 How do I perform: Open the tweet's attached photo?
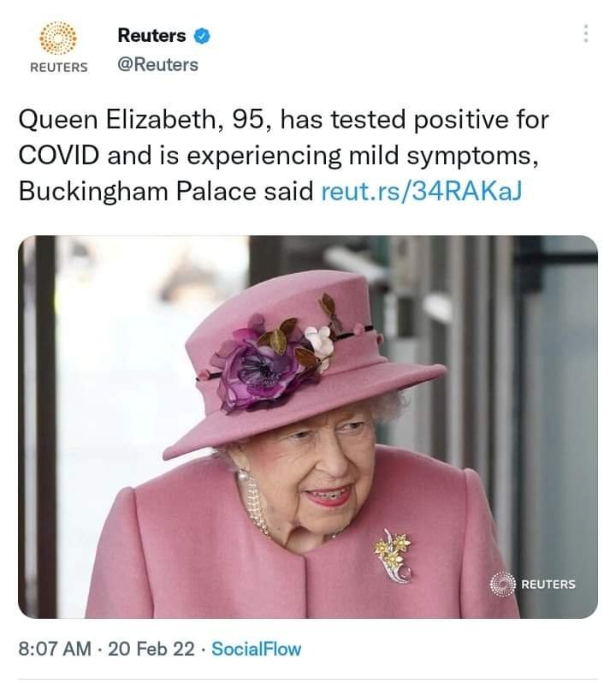coord(308,427)
